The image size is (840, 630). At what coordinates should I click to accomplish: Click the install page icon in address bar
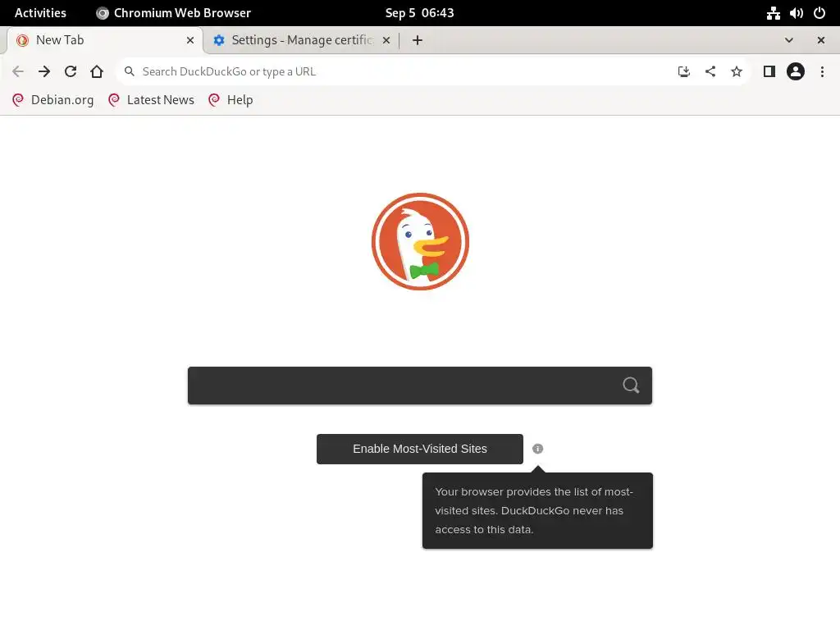(683, 71)
